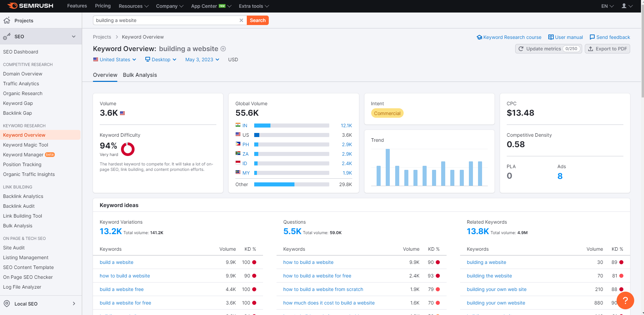Open the Projects home icon
The height and width of the screenshot is (315, 644).
pos(7,20)
